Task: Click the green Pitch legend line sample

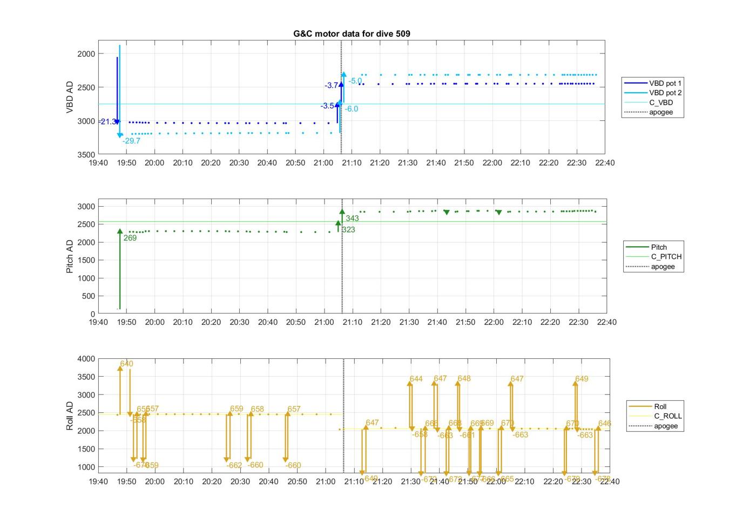Action: coord(637,247)
